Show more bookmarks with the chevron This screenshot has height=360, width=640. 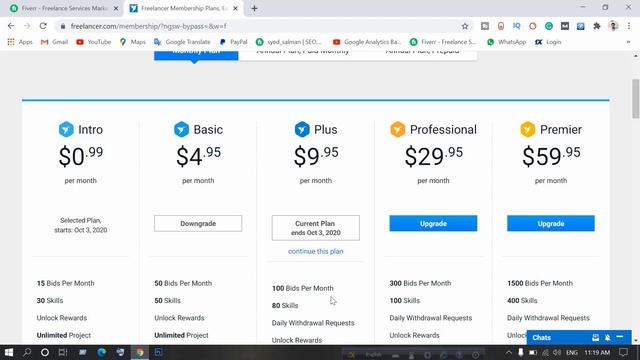(629, 42)
